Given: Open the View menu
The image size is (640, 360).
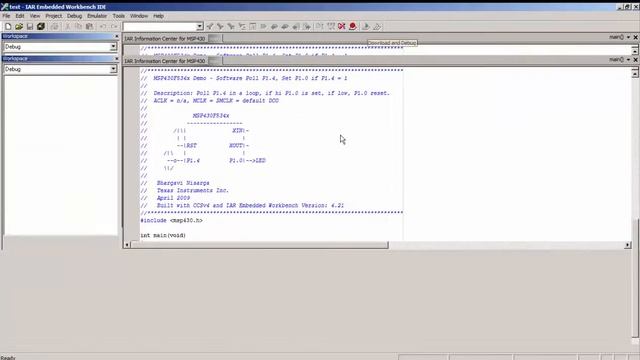Looking at the screenshot, I should point(35,16).
